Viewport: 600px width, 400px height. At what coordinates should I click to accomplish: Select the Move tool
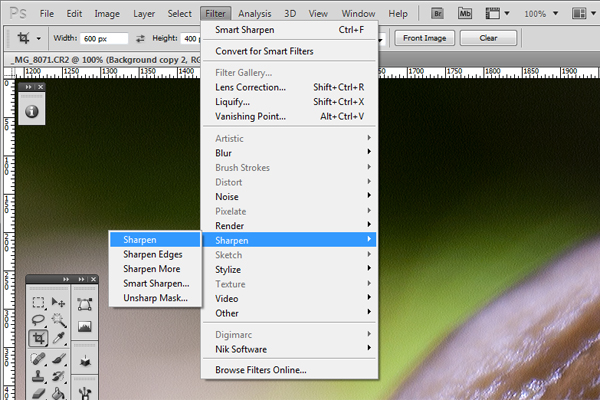pos(58,303)
